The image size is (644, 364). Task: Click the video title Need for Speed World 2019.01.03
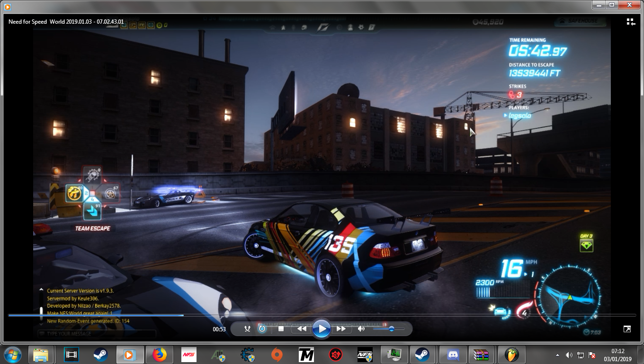click(x=66, y=22)
